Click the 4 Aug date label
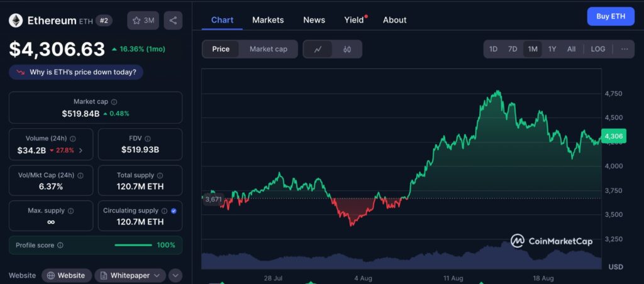Screen dimensions: 644x284 [363, 278]
